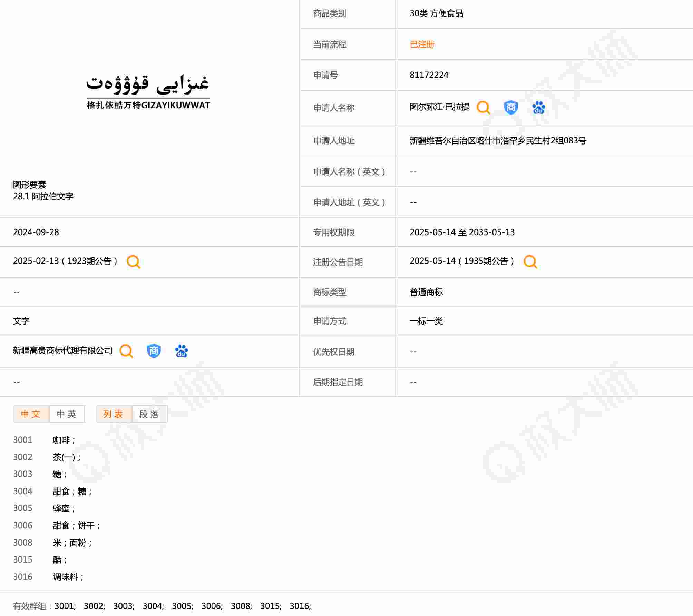Viewport: 693px width, 616px height.
Task: Click Baidu paw icon beside agency name
Action: click(181, 351)
